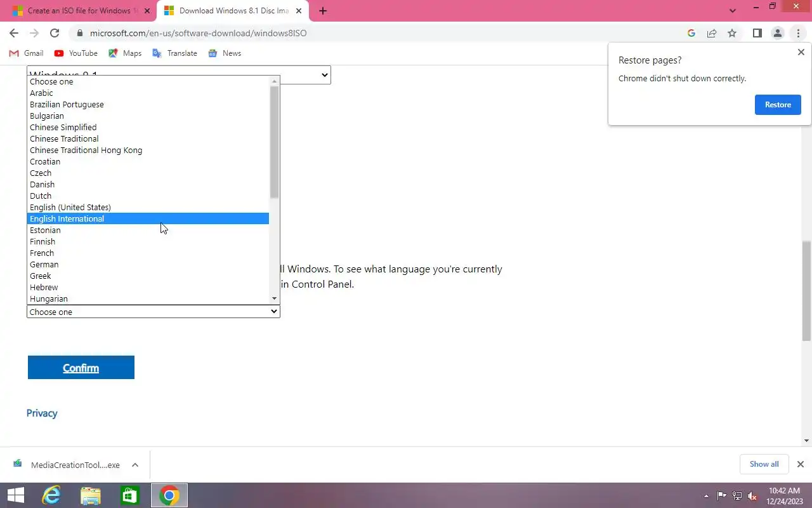Choose Hungarian language

point(148,298)
